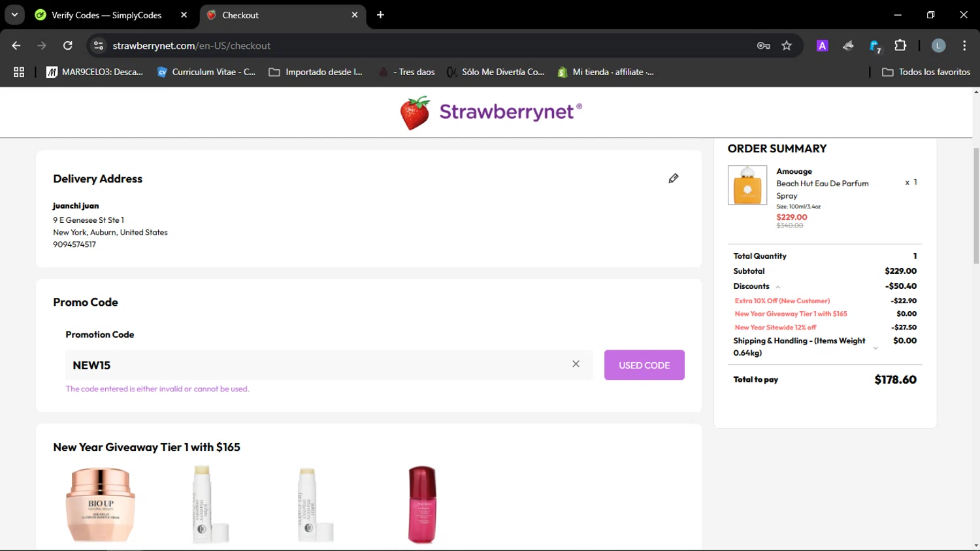Select the Amouage Beach Hut product thumbnail

coord(747,185)
